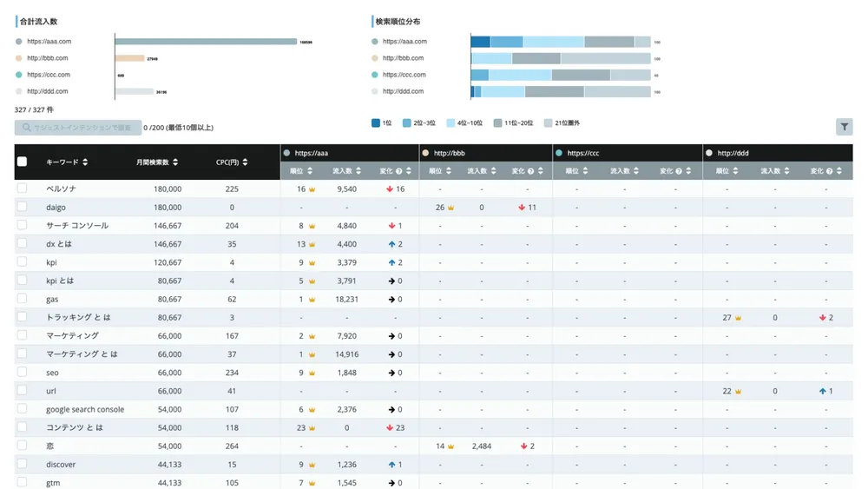Toggle the select-all checkbox in the table header
The width and height of the screenshot is (868, 489).
click(23, 162)
